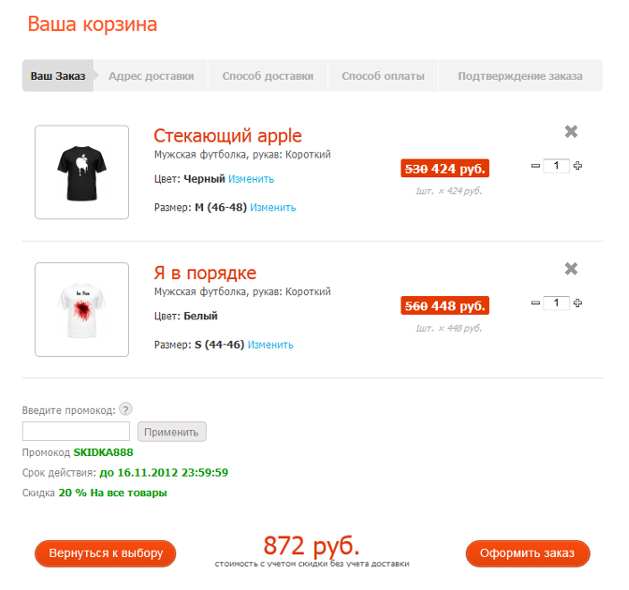
Task: Change size S (44-46) via Изменить link
Action: click(270, 345)
